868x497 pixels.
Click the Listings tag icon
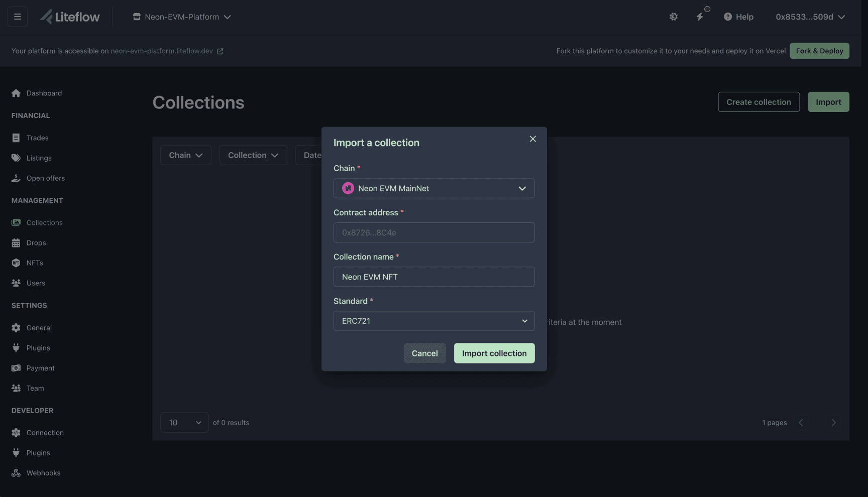[16, 158]
